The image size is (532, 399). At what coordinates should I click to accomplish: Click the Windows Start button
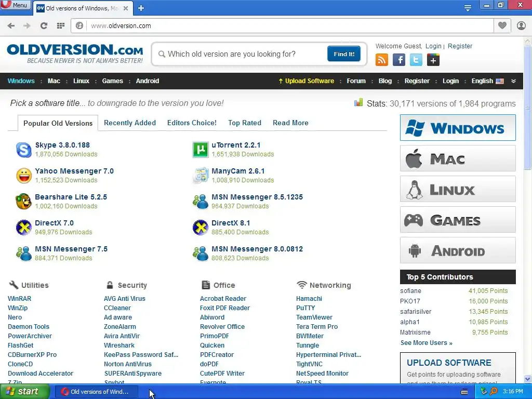point(25,392)
